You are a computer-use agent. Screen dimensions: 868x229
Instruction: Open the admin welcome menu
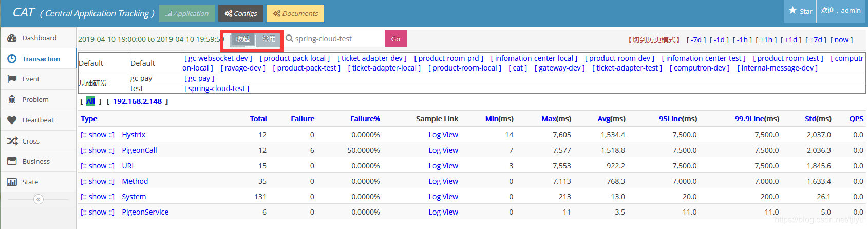pos(840,11)
